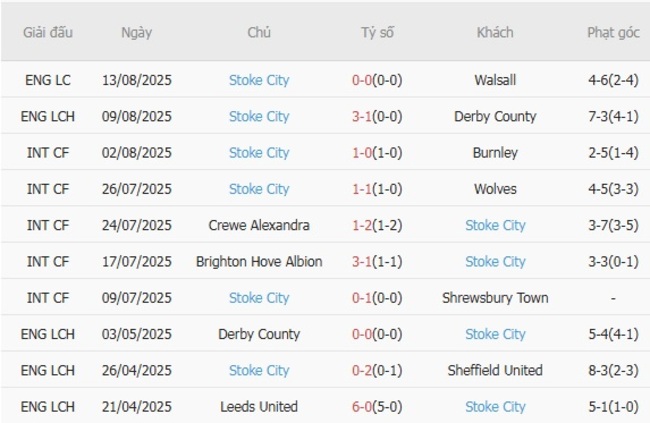The height and width of the screenshot is (423, 650).
Task: Click the 'Phạt góc' column header
Action: tap(613, 32)
